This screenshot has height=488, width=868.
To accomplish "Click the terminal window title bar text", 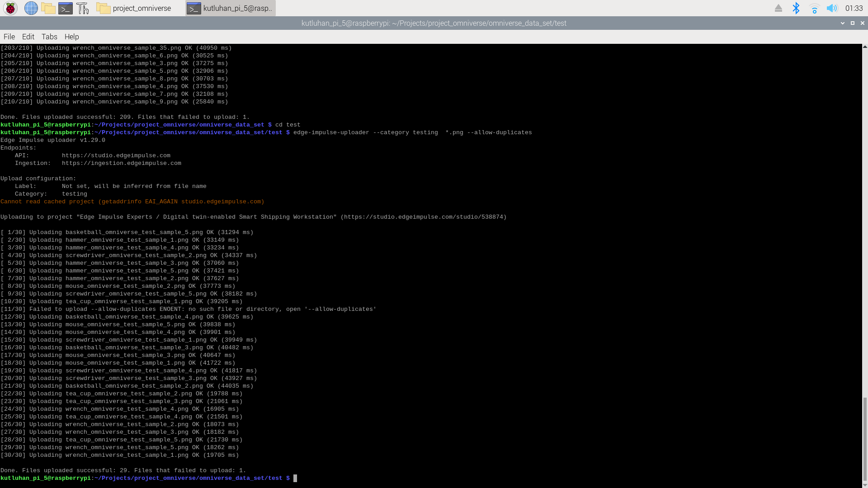I will [434, 23].
